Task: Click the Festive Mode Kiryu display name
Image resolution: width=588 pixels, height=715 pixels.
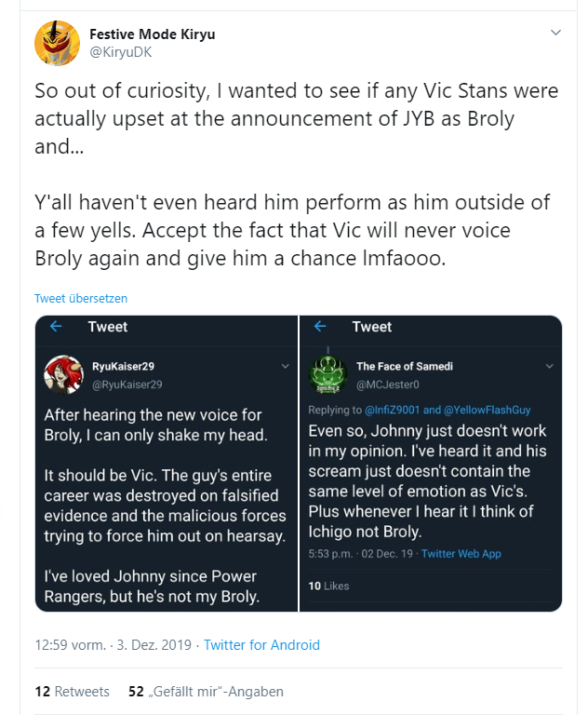Action: tap(153, 34)
